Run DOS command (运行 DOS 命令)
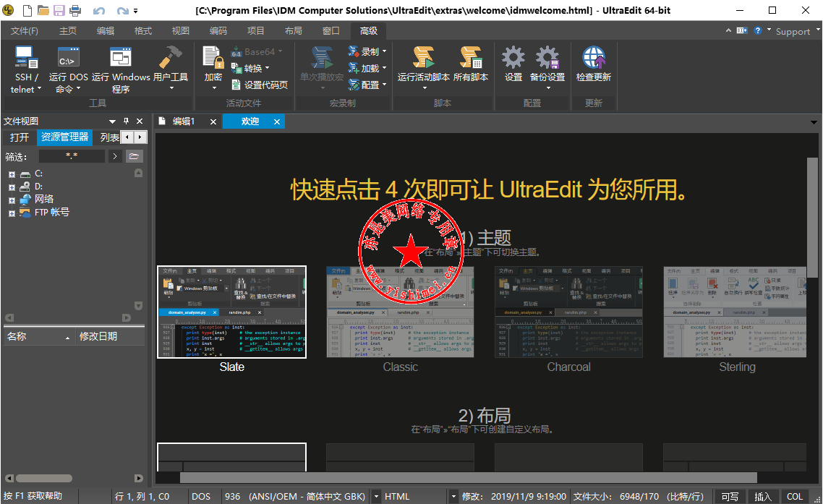 [x=68, y=69]
